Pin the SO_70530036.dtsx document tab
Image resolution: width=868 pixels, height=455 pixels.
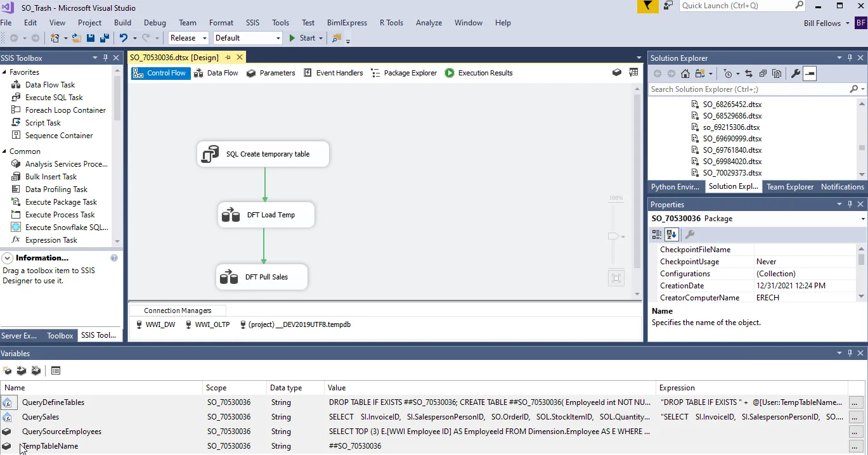coord(228,58)
